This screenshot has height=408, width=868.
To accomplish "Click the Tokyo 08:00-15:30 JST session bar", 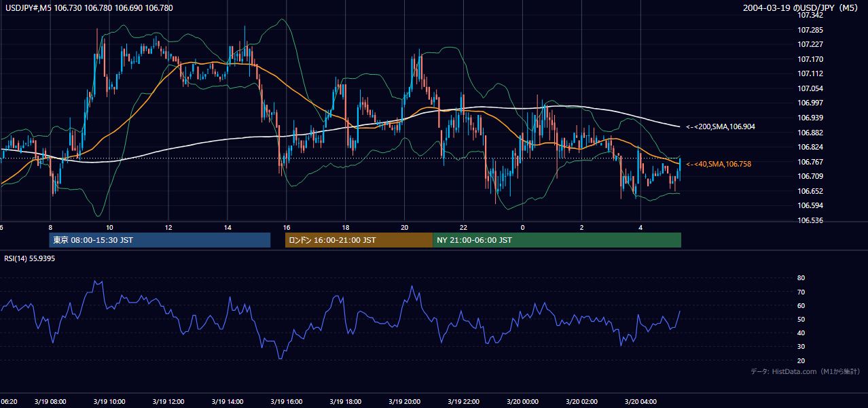I will pos(160,240).
